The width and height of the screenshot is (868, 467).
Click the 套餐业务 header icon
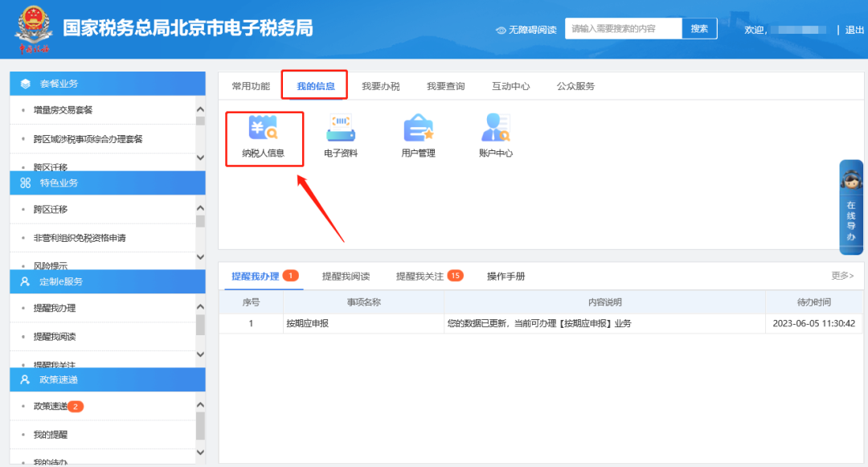pos(26,84)
